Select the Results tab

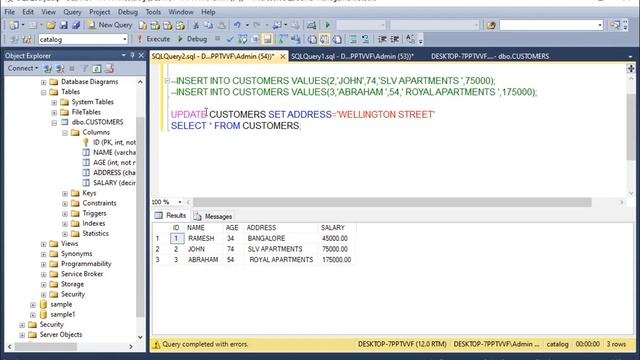(171, 216)
